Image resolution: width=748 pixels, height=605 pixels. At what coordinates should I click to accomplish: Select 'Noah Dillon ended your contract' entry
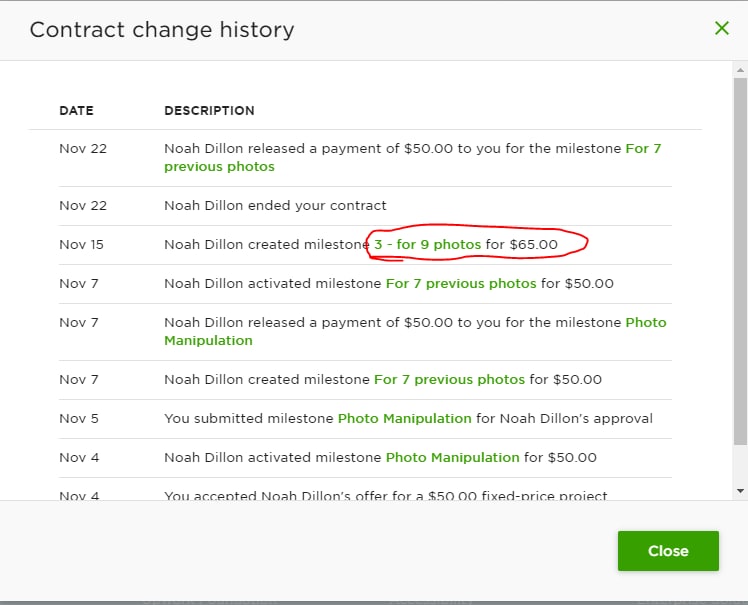275,206
